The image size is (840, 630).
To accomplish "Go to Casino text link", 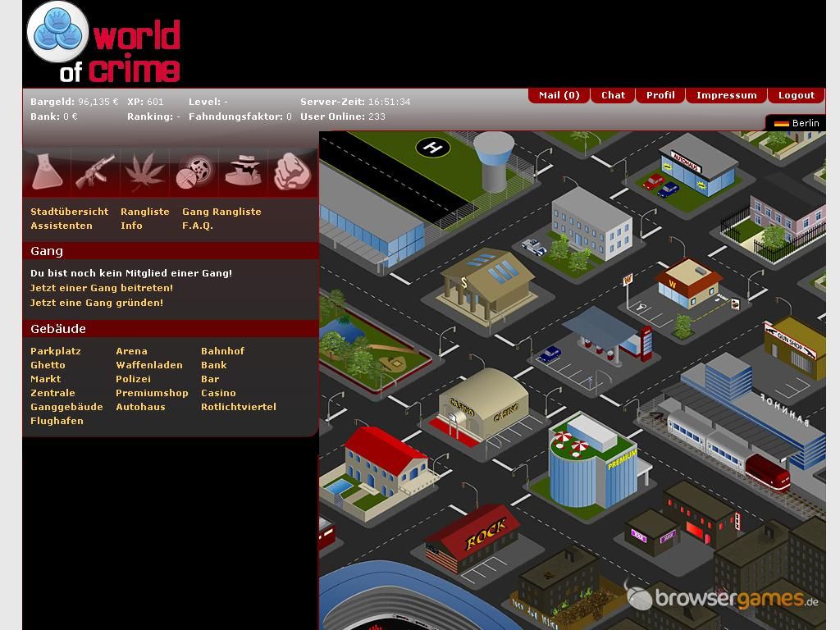I will point(218,393).
